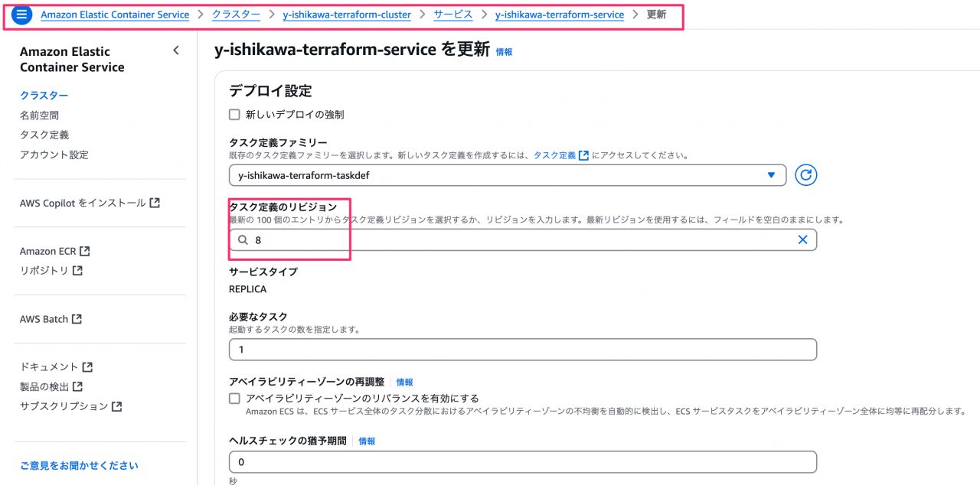Image resolution: width=980 pixels, height=485 pixels.
Task: Click external icon beside Amazon ECR
Action: pos(85,251)
